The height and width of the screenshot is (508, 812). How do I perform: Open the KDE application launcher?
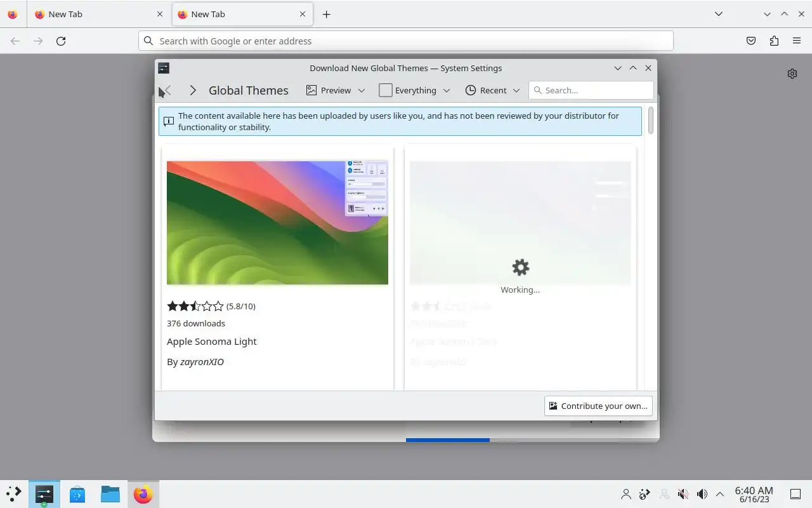pyautogui.click(x=13, y=493)
